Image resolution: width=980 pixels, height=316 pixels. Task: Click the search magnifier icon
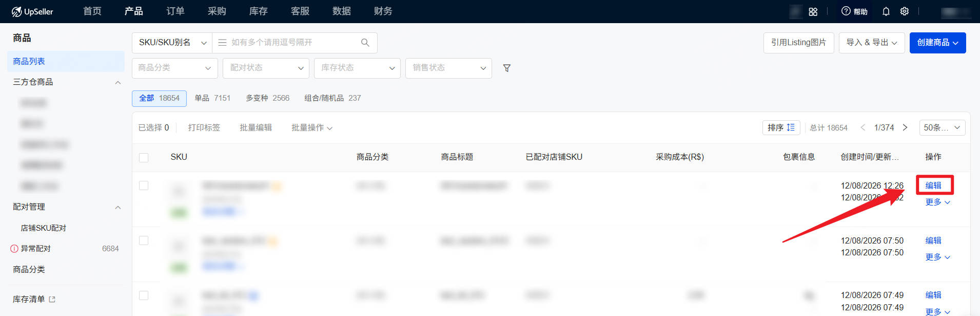pos(365,43)
